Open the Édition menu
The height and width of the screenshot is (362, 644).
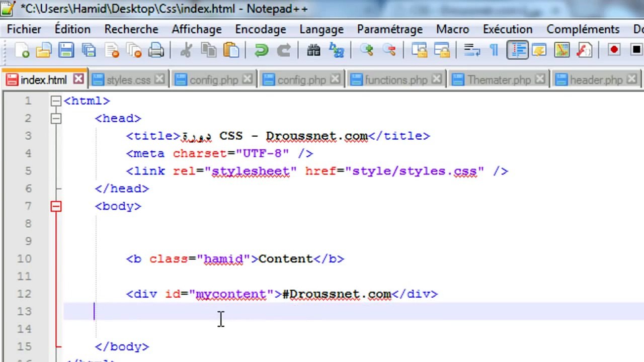click(x=72, y=29)
